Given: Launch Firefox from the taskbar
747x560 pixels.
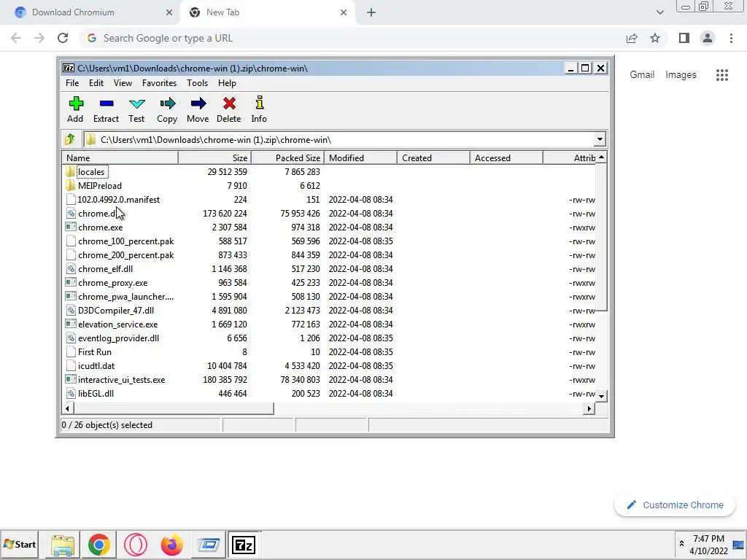Looking at the screenshot, I should click(172, 545).
